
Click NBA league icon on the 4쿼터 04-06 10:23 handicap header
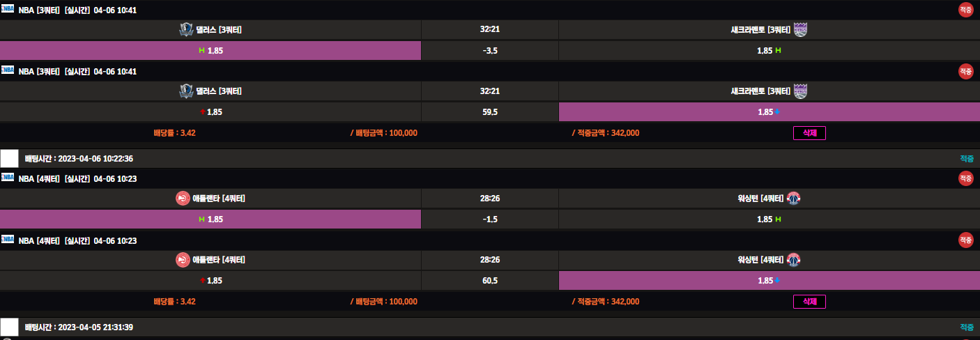pos(8,178)
